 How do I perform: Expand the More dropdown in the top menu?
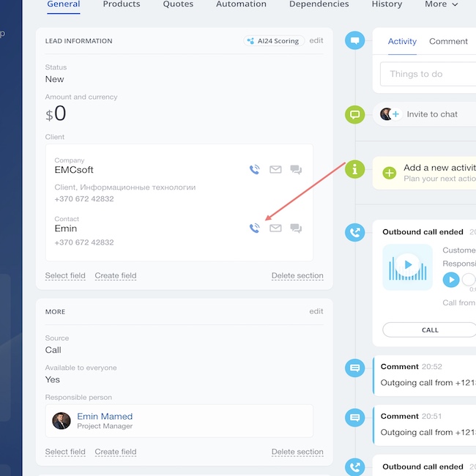tap(441, 4)
